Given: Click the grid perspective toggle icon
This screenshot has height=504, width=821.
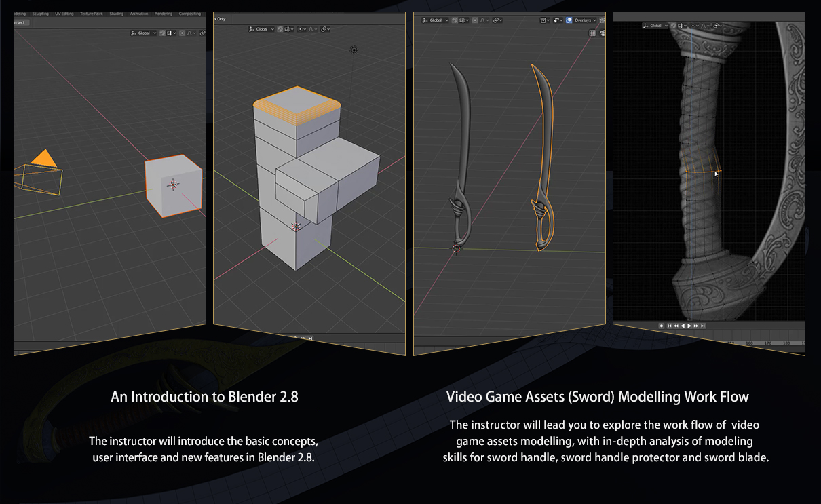Looking at the screenshot, I should (x=592, y=33).
